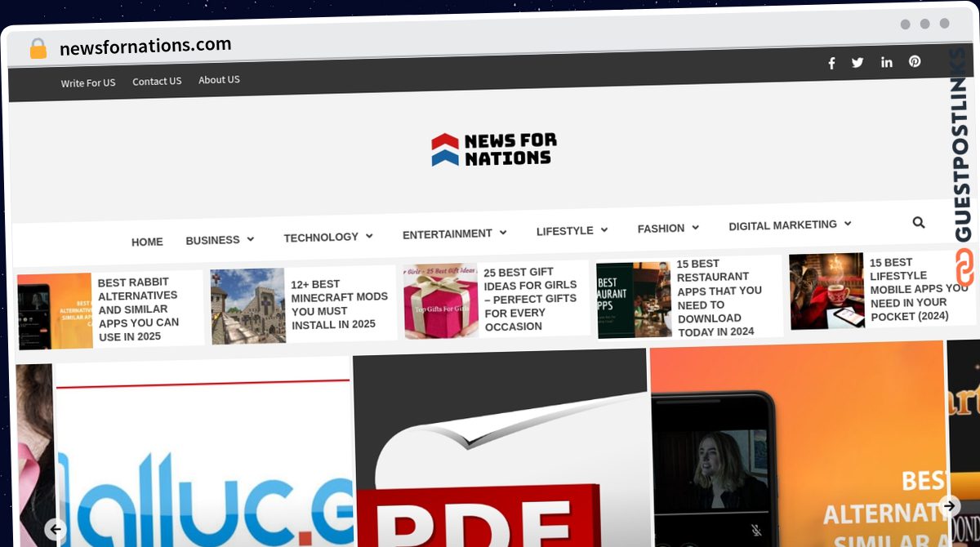Open the orange Best Alternatives slider image

[x=798, y=444]
